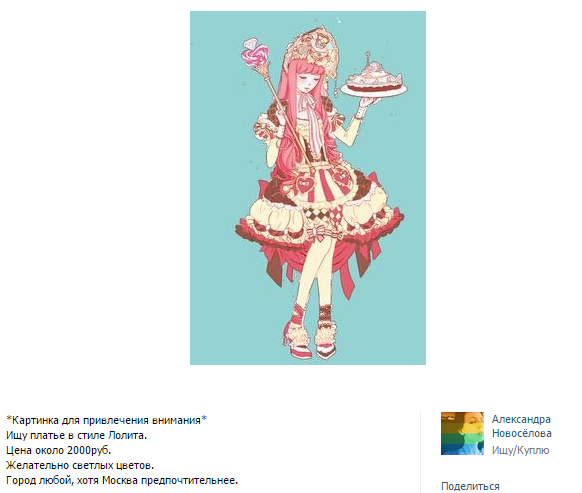Click the text Ищу платье в стиле Лолита

(76, 435)
